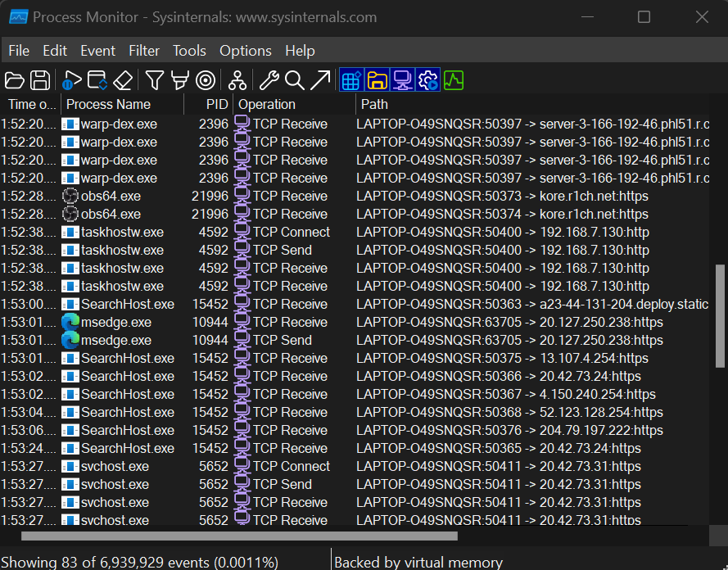Viewport: 728px width, 570px height.
Task: Open the Tools menu
Action: (x=189, y=51)
